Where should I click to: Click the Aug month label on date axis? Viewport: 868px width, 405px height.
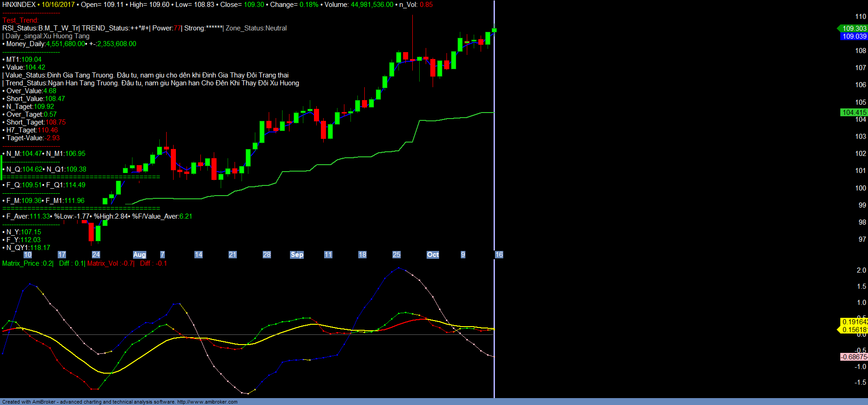(139, 255)
